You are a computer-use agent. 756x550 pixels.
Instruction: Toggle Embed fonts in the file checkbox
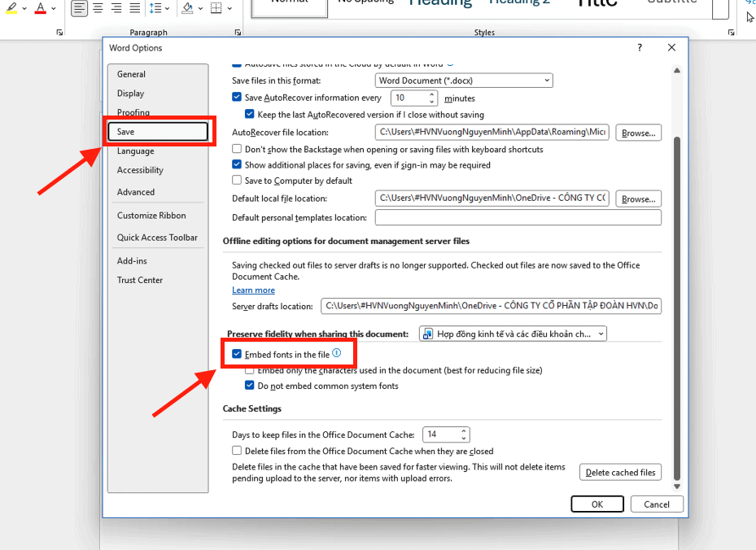pyautogui.click(x=237, y=355)
